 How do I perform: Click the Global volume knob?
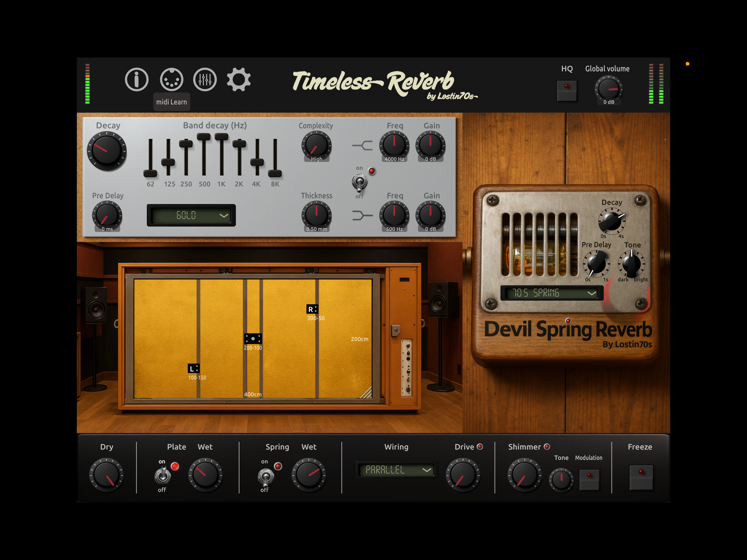point(609,88)
